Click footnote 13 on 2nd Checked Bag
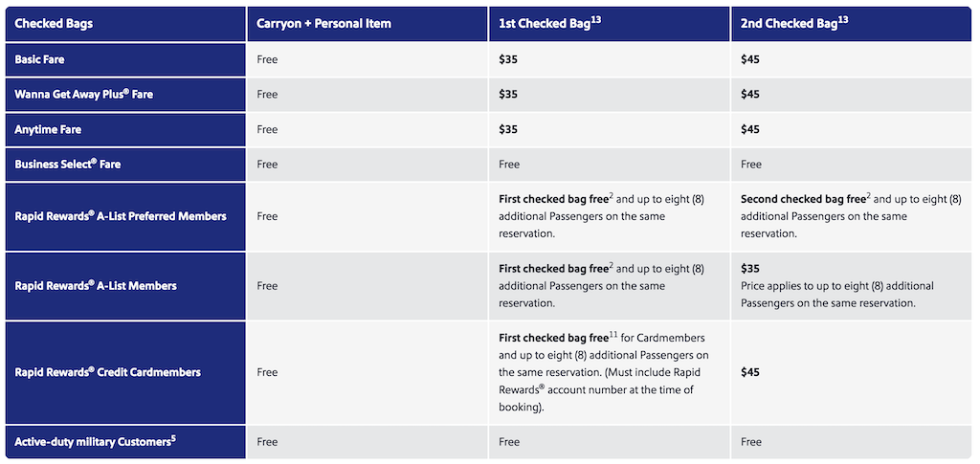Screen dimensions: 980x464 (x=842, y=20)
